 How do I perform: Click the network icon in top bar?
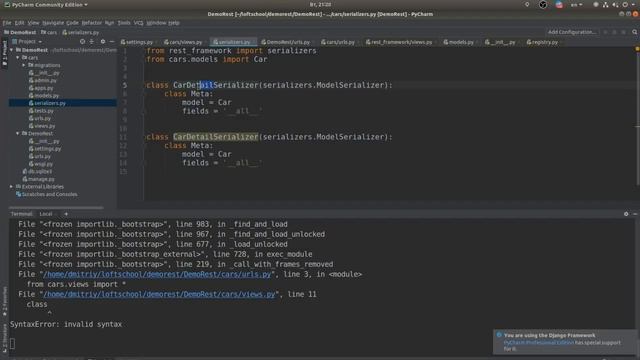pyautogui.click(x=605, y=4)
